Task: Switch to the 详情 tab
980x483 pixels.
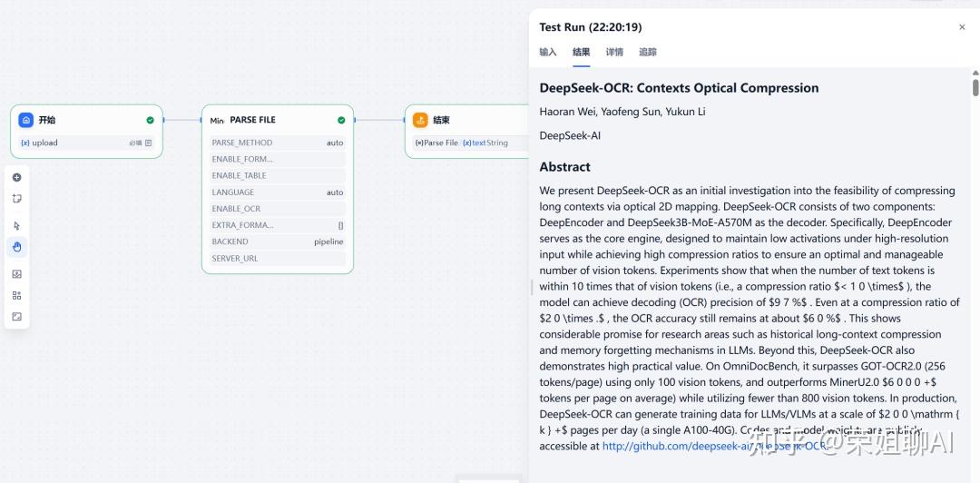Action: (614, 53)
